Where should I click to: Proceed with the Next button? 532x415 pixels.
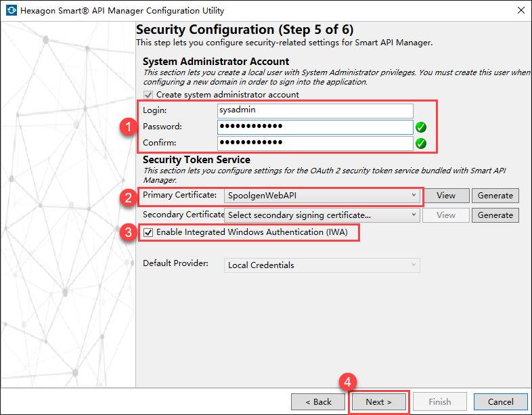[378, 401]
